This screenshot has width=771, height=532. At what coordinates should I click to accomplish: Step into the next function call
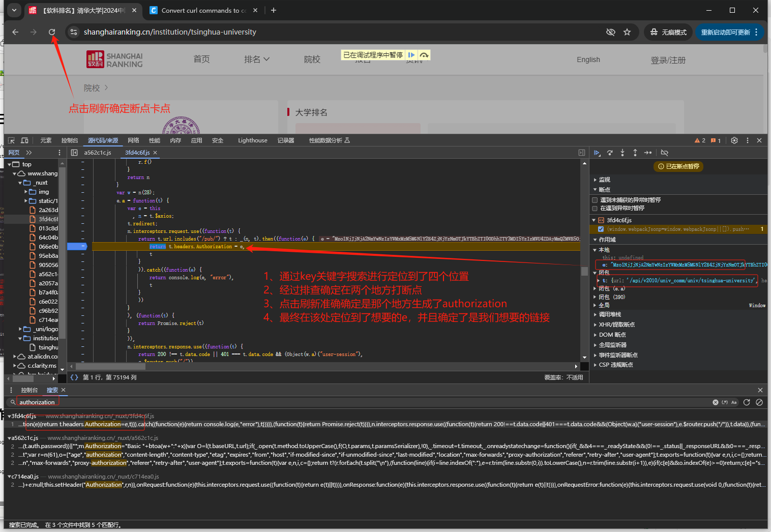click(x=622, y=153)
